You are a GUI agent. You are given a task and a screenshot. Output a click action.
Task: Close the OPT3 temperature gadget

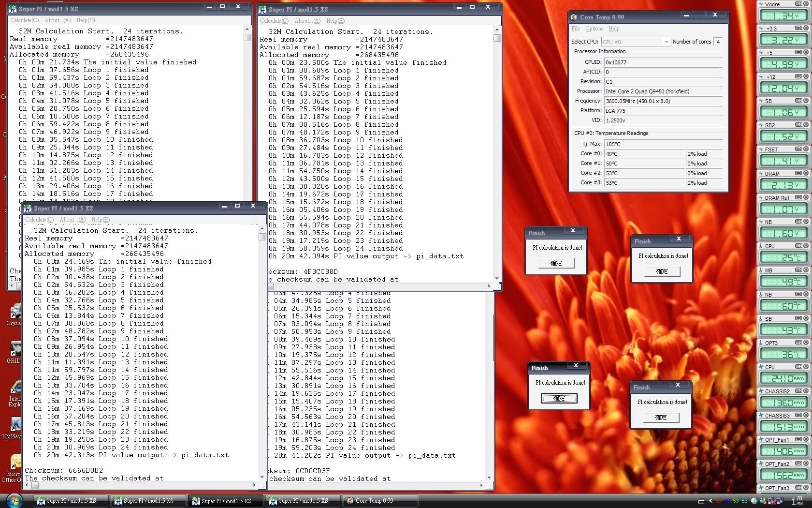point(806,343)
